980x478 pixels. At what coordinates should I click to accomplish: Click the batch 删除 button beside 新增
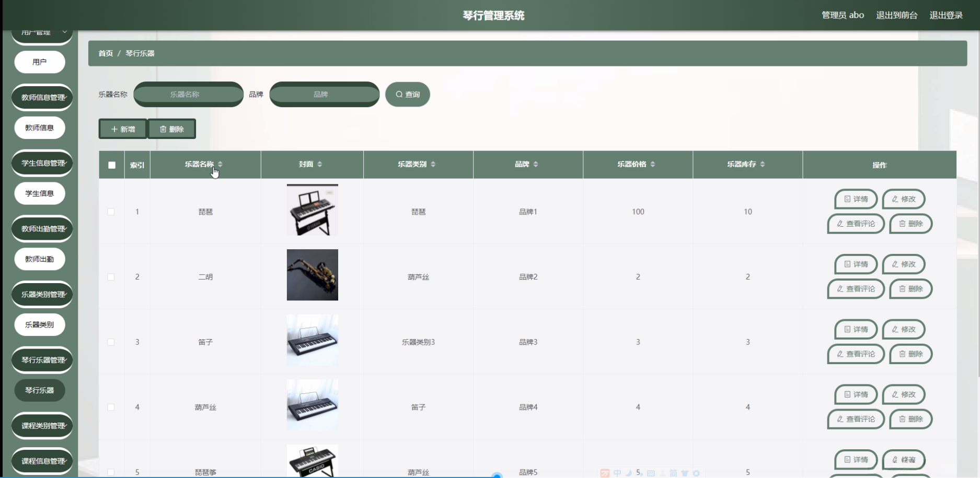(x=172, y=129)
